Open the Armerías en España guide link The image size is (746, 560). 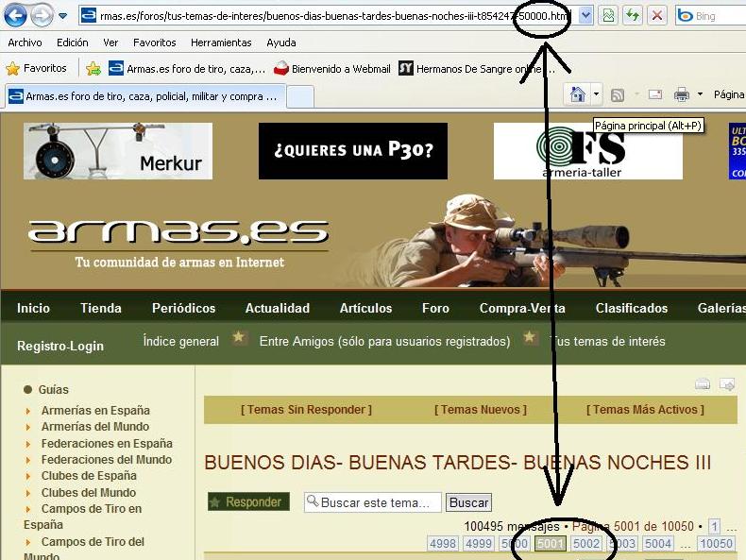tap(95, 410)
